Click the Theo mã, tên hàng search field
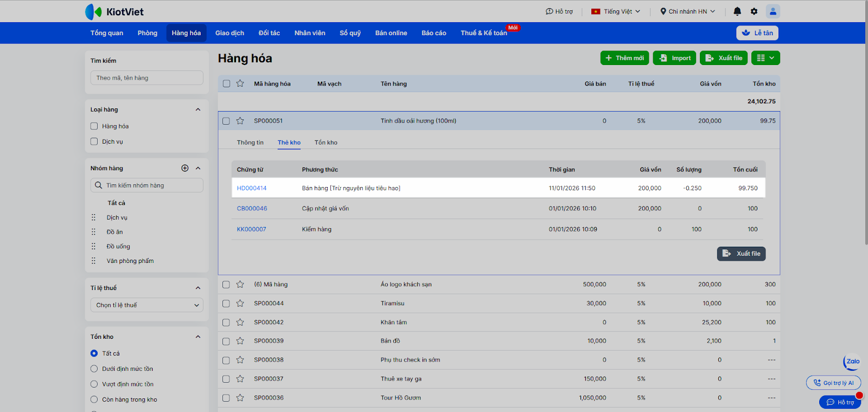Image resolution: width=868 pixels, height=412 pixels. [146, 78]
